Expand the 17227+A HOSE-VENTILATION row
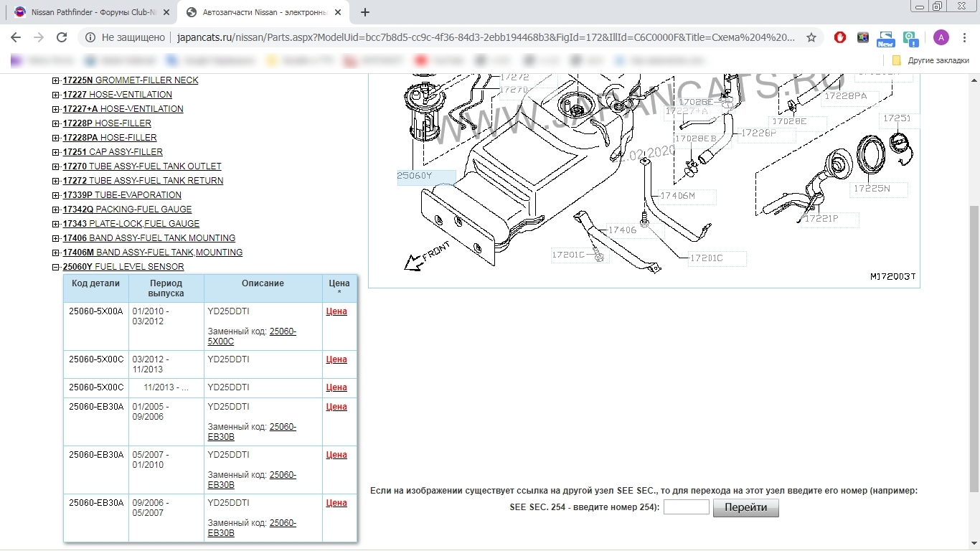Viewport: 980px width, 551px height. [56, 109]
